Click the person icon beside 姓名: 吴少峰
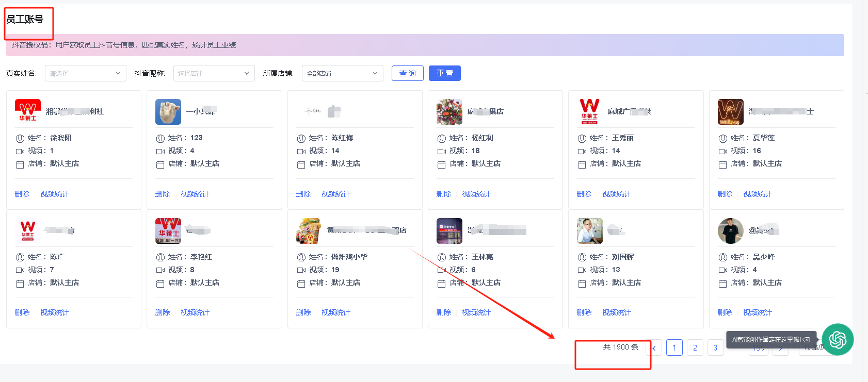The height and width of the screenshot is (382, 868). click(723, 257)
